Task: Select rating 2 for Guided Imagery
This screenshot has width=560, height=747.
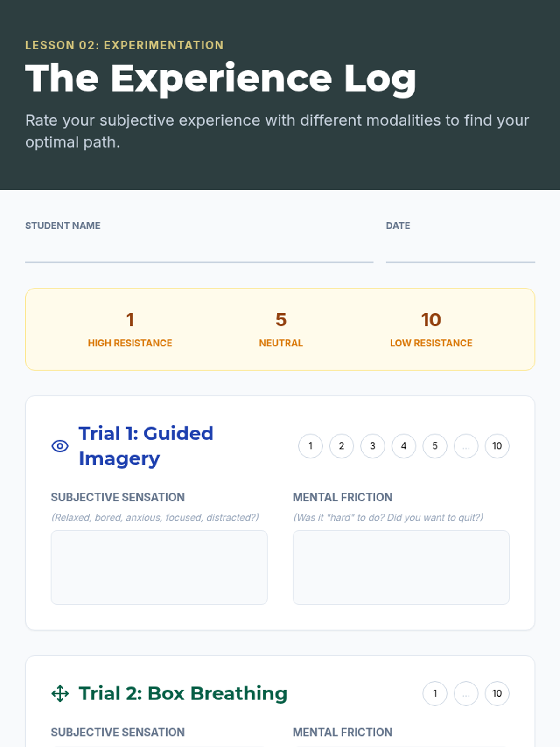Action: (x=342, y=446)
